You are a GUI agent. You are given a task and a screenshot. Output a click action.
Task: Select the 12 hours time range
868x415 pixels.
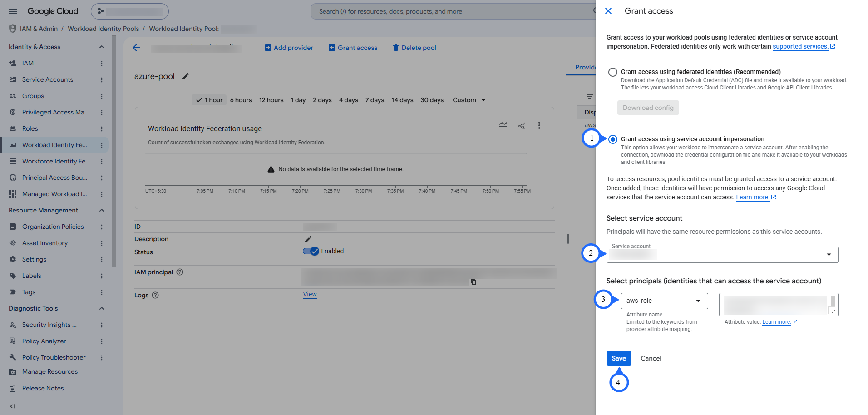[271, 100]
